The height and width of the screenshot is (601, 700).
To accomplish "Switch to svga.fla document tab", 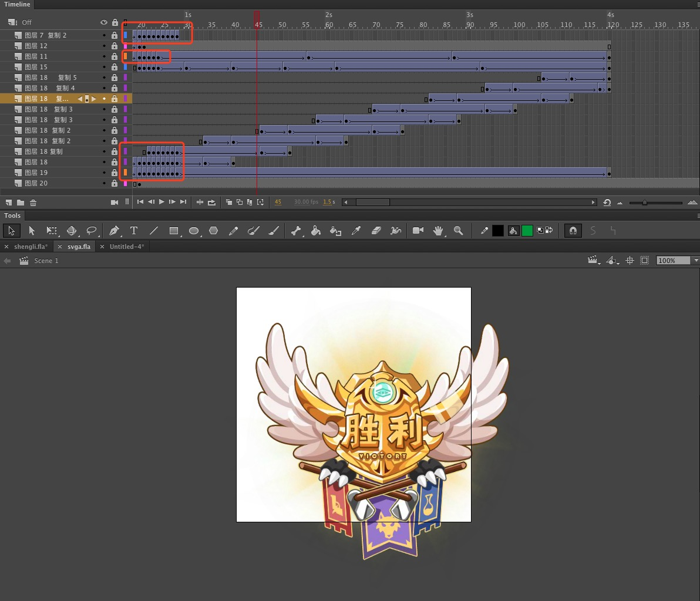I will tap(79, 247).
